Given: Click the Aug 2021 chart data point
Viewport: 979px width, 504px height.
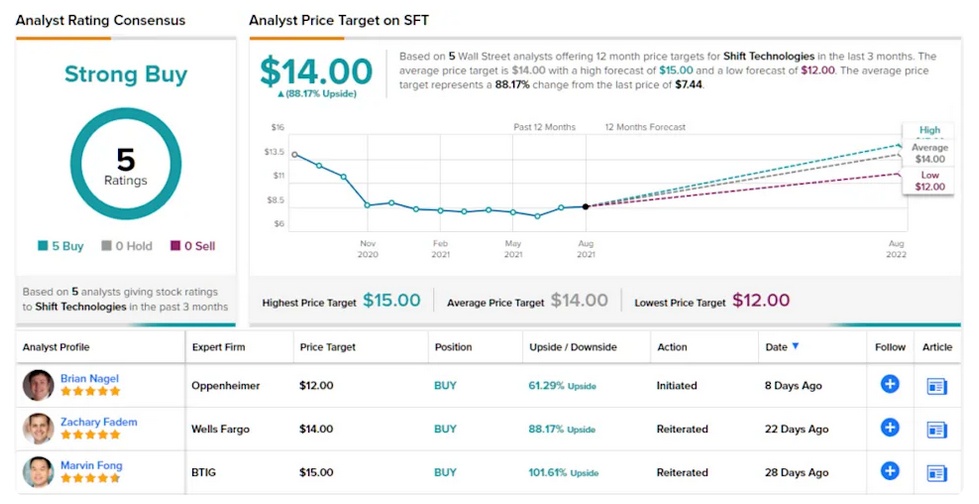Looking at the screenshot, I should click(x=585, y=206).
